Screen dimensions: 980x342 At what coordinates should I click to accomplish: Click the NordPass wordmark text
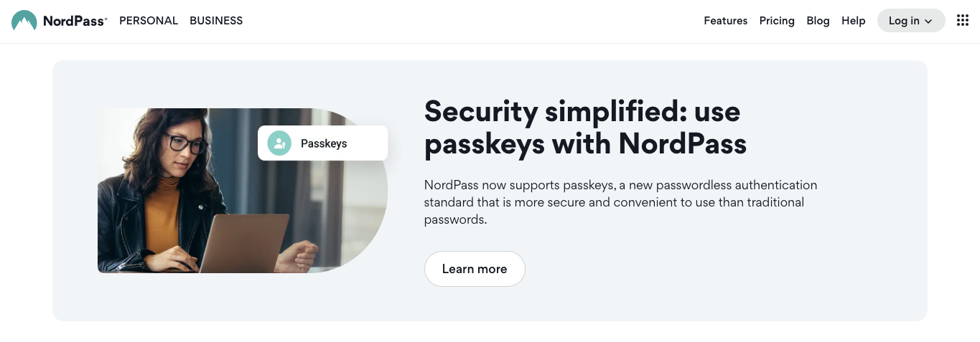pos(75,21)
